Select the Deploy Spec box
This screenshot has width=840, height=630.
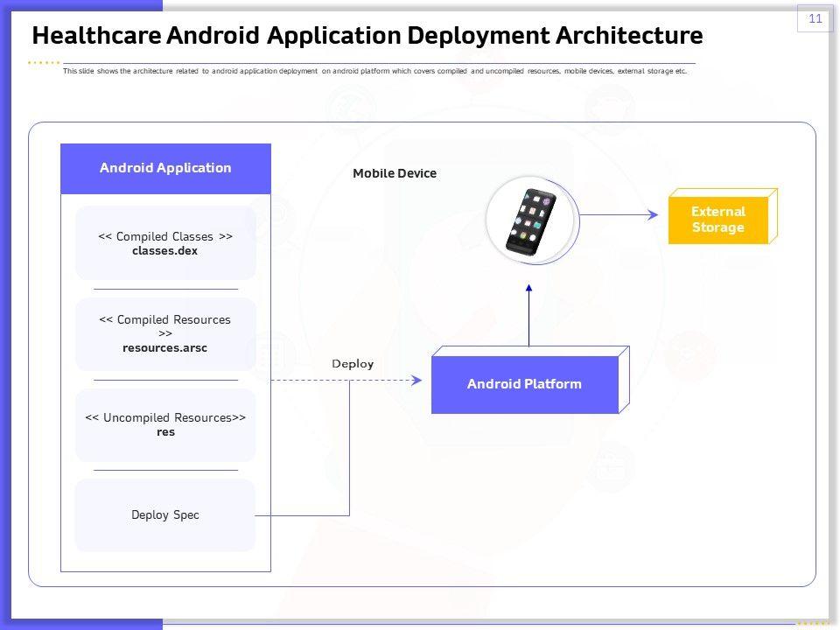point(165,515)
